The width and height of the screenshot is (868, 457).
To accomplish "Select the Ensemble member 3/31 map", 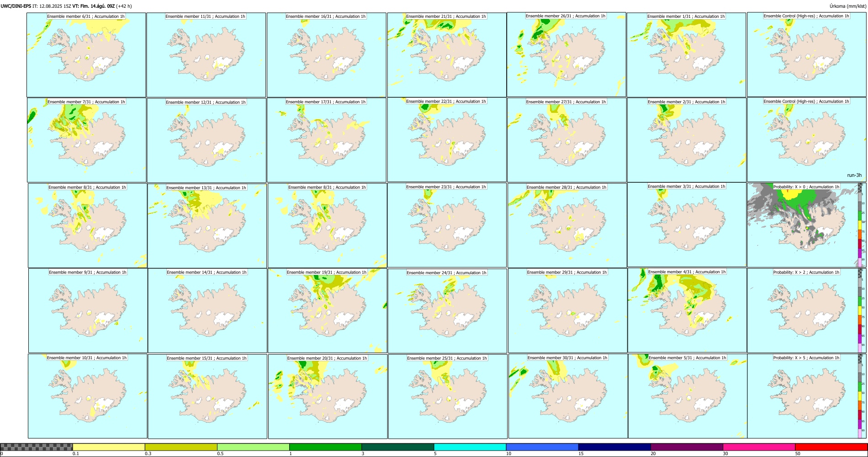I will pos(687,225).
